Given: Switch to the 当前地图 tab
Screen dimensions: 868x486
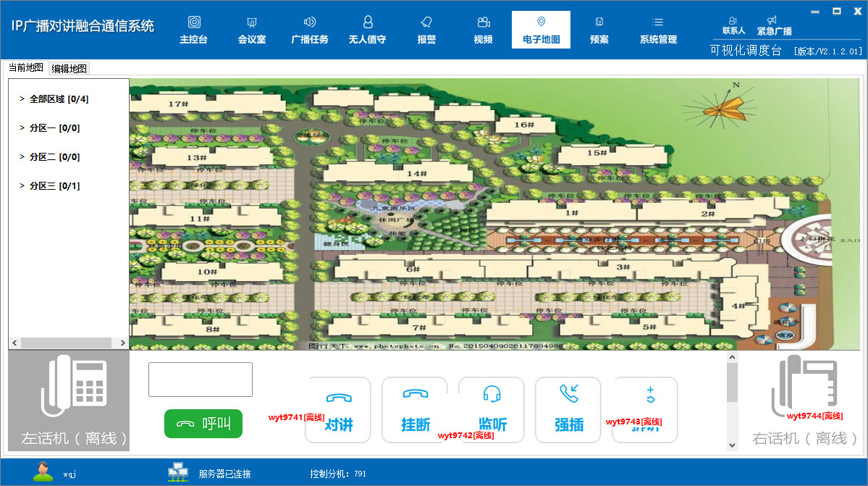Looking at the screenshot, I should (26, 67).
